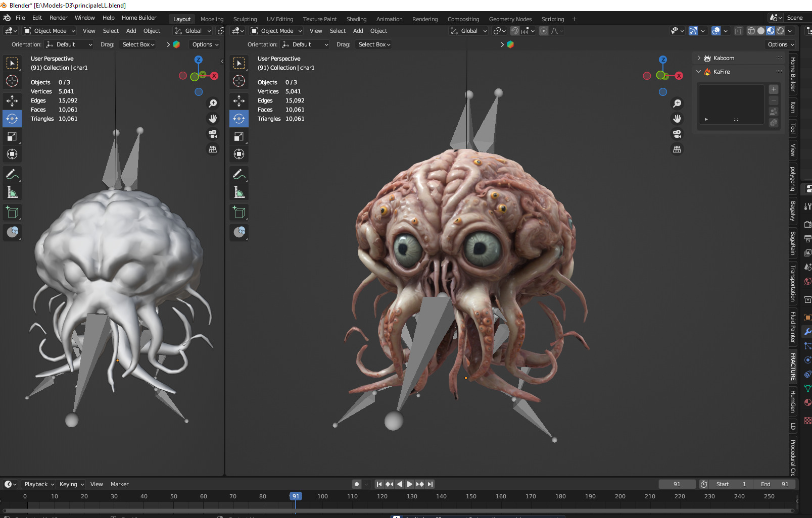Image resolution: width=812 pixels, height=518 pixels.
Task: Select the Cursor tool in the right viewport
Action: (239, 81)
